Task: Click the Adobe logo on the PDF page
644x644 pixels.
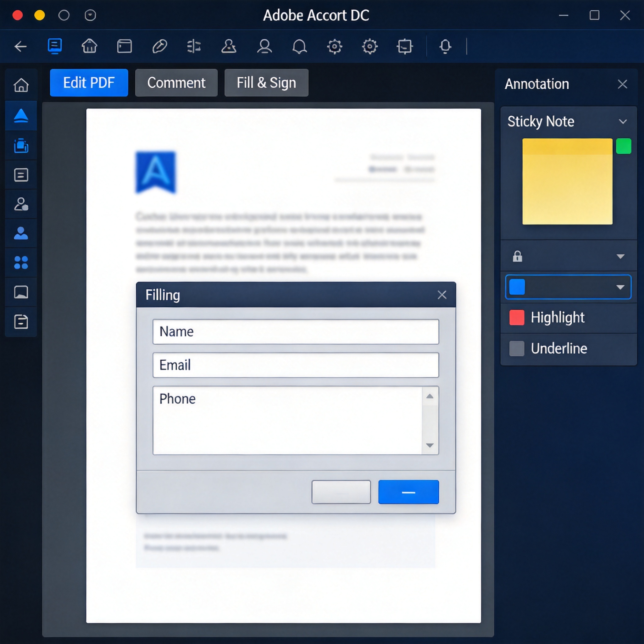Action: coord(156,172)
